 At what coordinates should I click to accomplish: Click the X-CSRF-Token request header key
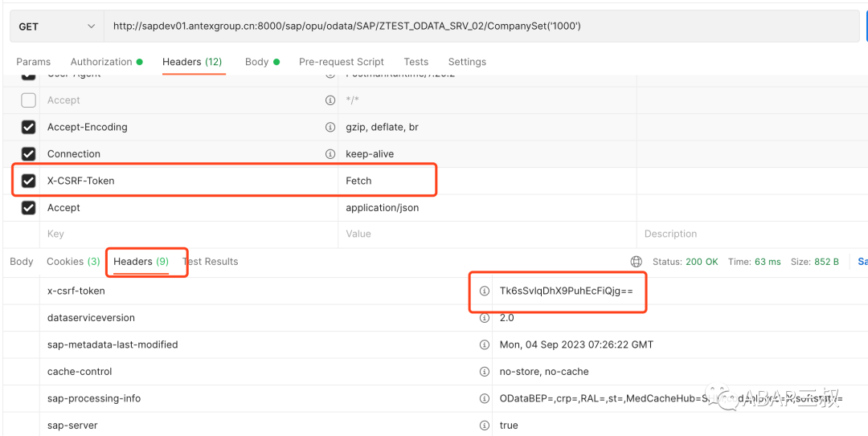81,181
